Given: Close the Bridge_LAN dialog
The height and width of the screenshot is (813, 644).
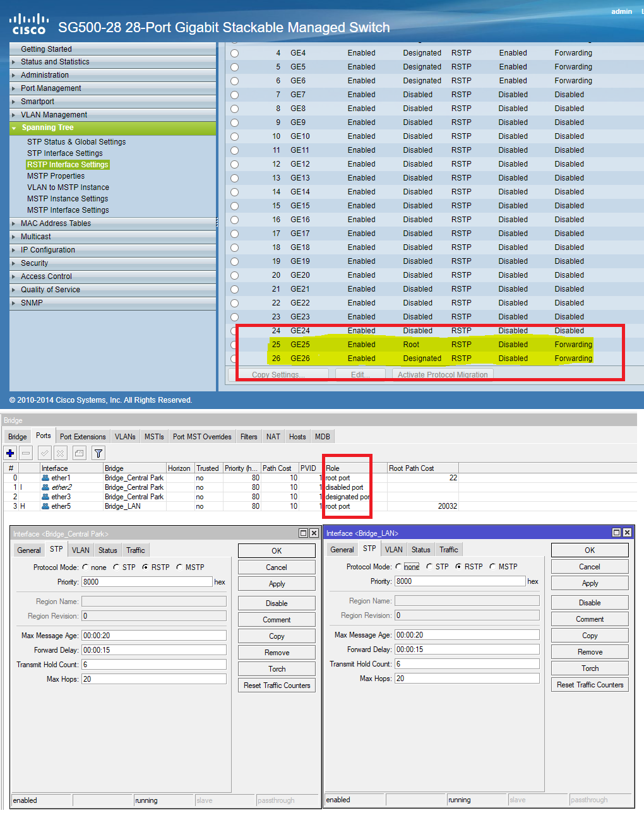Looking at the screenshot, I should (x=627, y=533).
